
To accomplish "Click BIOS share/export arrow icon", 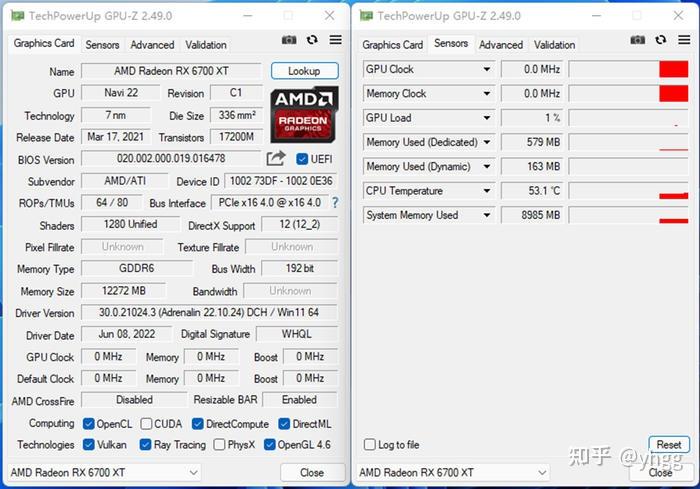I will (x=276, y=158).
